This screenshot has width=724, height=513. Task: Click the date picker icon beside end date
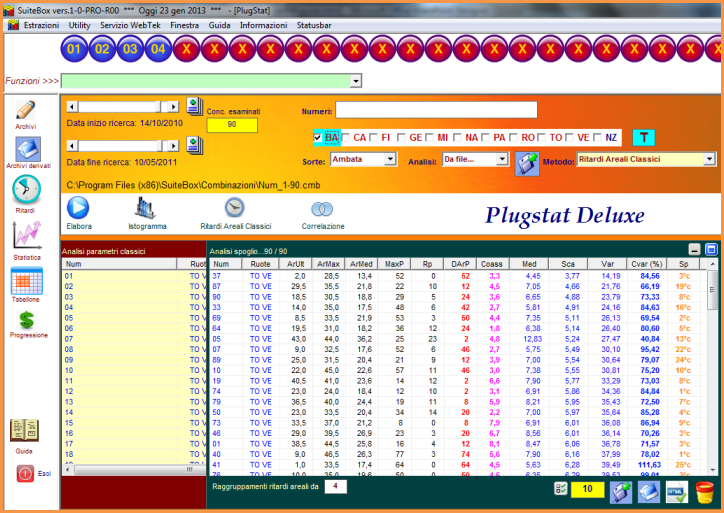194,145
